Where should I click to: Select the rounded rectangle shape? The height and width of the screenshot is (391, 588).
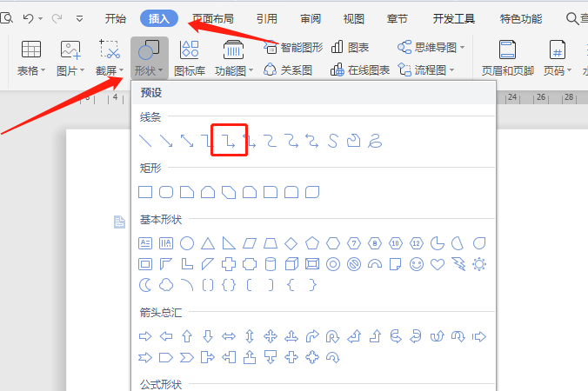pyautogui.click(x=166, y=192)
